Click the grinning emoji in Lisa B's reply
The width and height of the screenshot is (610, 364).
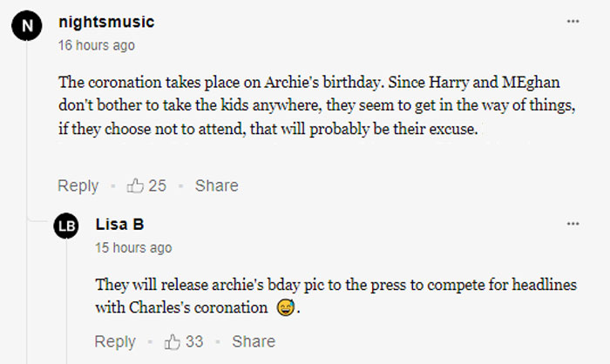click(x=284, y=308)
